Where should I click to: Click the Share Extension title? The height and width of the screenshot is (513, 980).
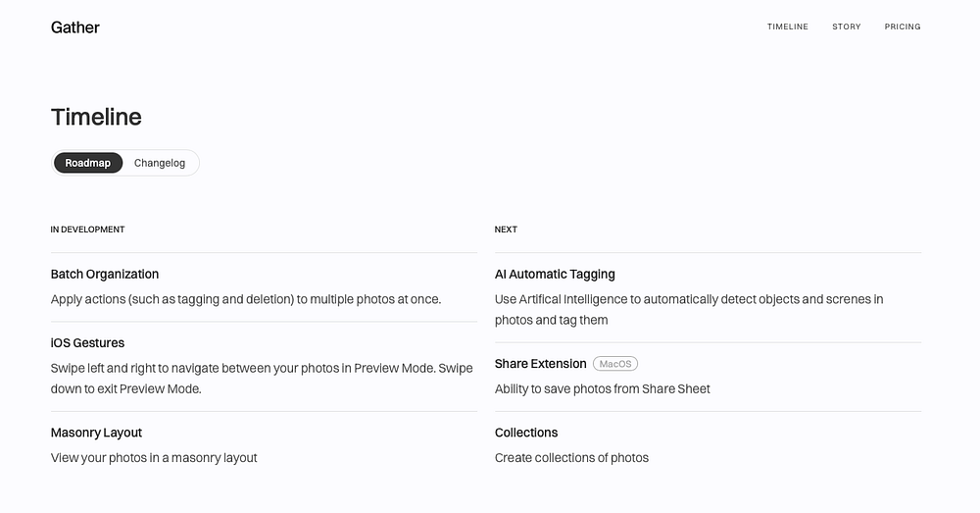540,364
